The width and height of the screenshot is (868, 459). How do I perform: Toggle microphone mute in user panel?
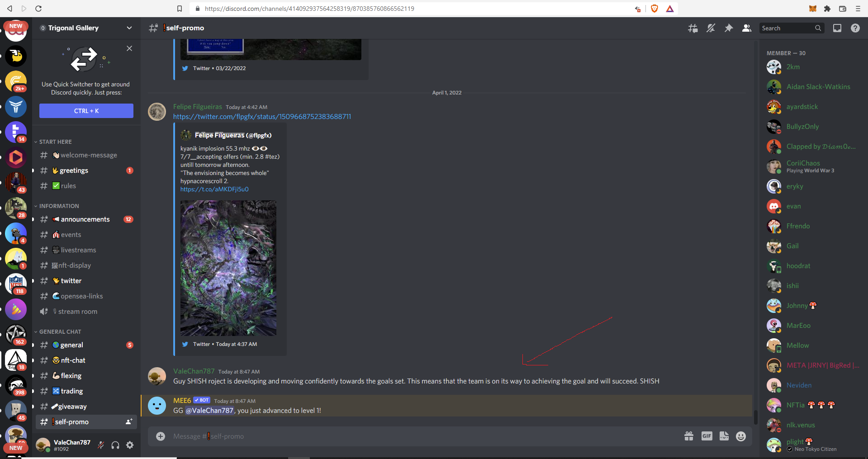coord(101,445)
